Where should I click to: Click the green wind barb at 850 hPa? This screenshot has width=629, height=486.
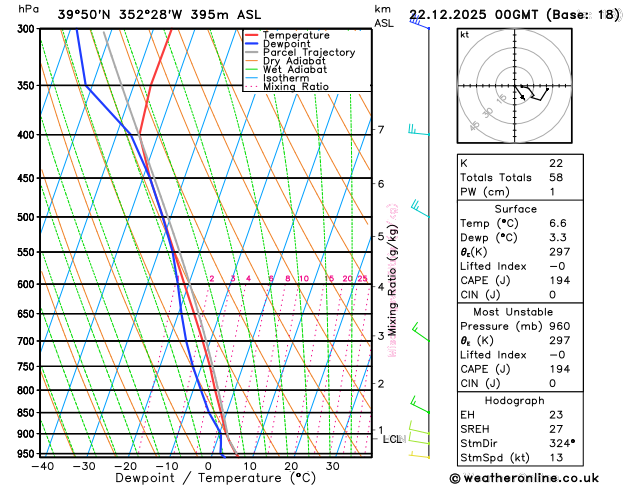coord(420,405)
